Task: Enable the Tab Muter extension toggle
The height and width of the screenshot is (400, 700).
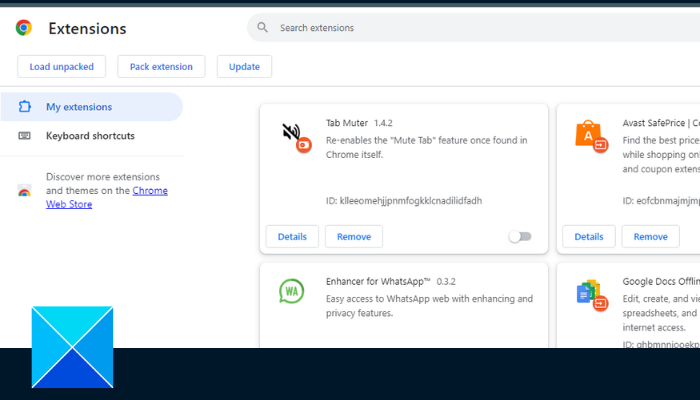Action: [x=519, y=237]
